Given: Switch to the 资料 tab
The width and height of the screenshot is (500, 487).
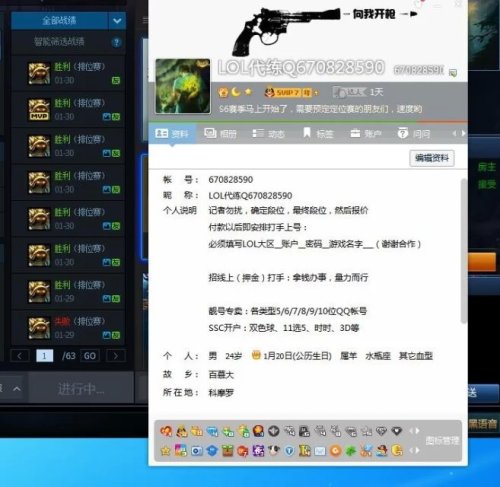Looking at the screenshot, I should [172, 134].
